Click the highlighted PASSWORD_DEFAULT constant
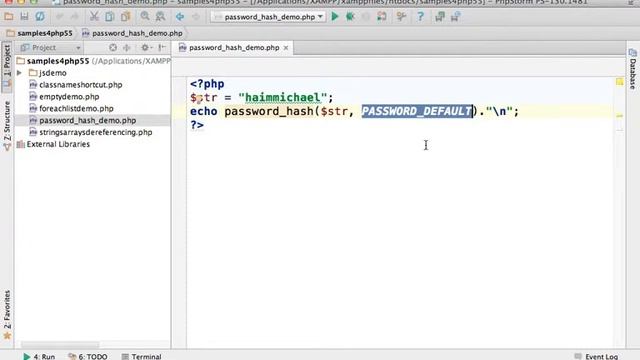Image resolution: width=640 pixels, height=360 pixels. (x=417, y=111)
